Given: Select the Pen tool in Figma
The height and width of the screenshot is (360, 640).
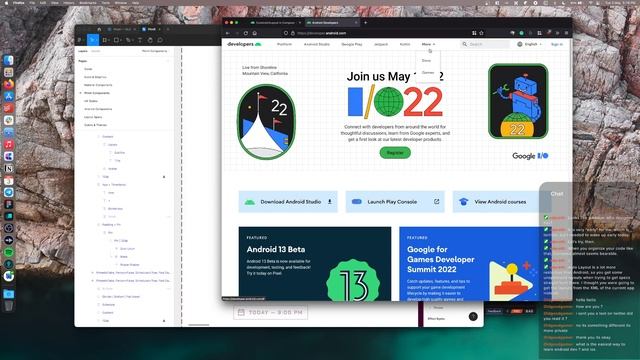Looking at the screenshot, I should coord(128,40).
